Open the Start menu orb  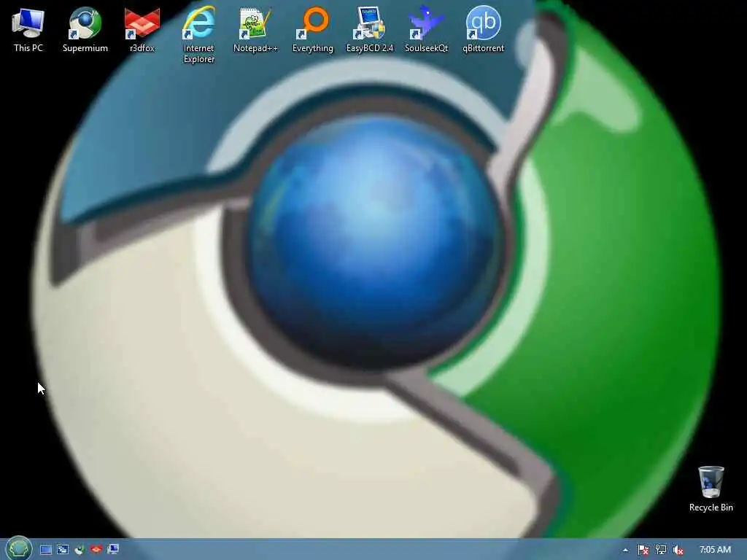pyautogui.click(x=18, y=549)
